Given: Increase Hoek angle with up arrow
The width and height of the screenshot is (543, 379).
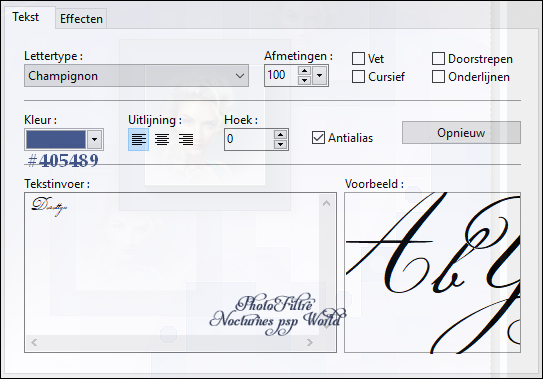Looking at the screenshot, I should tap(281, 134).
